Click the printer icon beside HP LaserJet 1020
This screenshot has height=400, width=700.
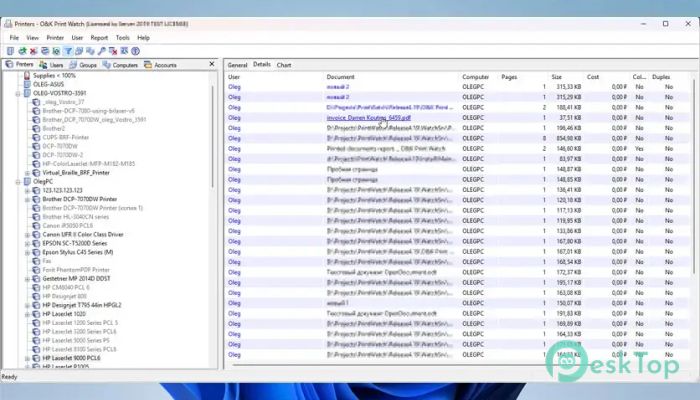(36, 314)
